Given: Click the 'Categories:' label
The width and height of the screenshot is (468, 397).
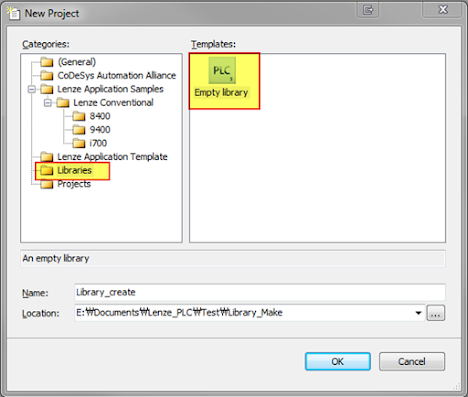Looking at the screenshot, I should pyautogui.click(x=46, y=44).
